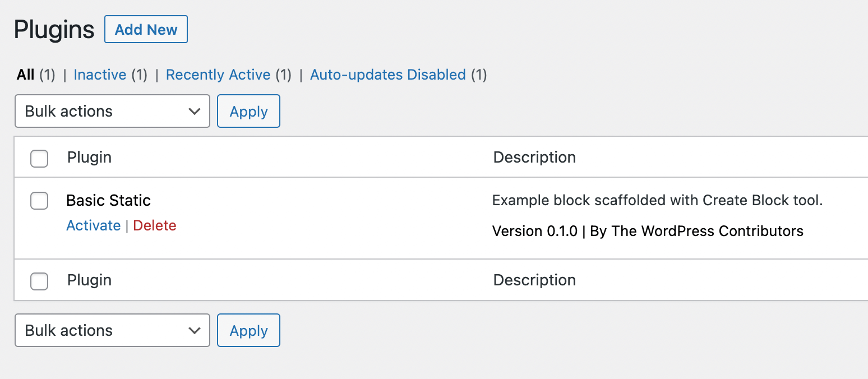Click the Plugin column header

click(89, 158)
